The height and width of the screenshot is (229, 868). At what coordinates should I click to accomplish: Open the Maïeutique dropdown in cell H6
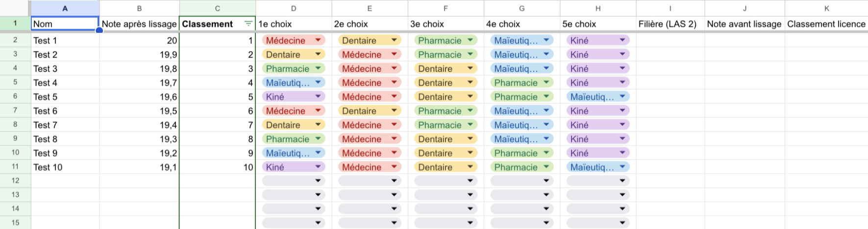(x=622, y=97)
